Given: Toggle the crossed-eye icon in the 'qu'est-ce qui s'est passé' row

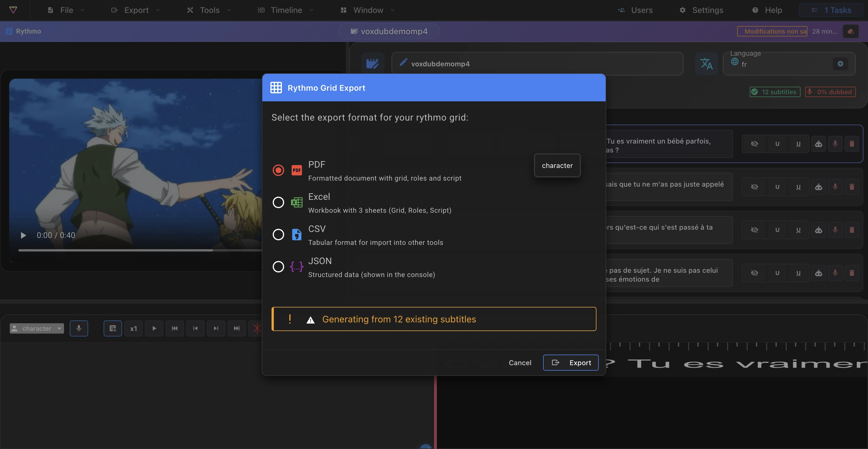Looking at the screenshot, I should (754, 230).
